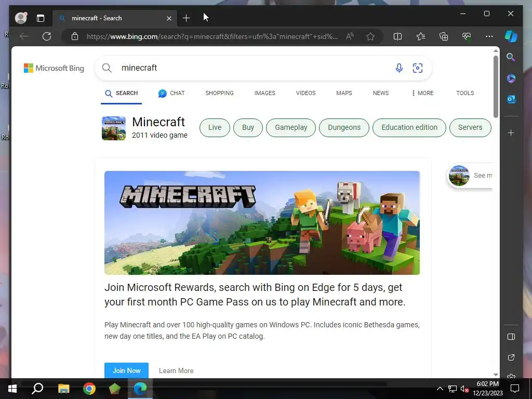
Task: Toggle split screen icon
Action: pyautogui.click(x=397, y=36)
